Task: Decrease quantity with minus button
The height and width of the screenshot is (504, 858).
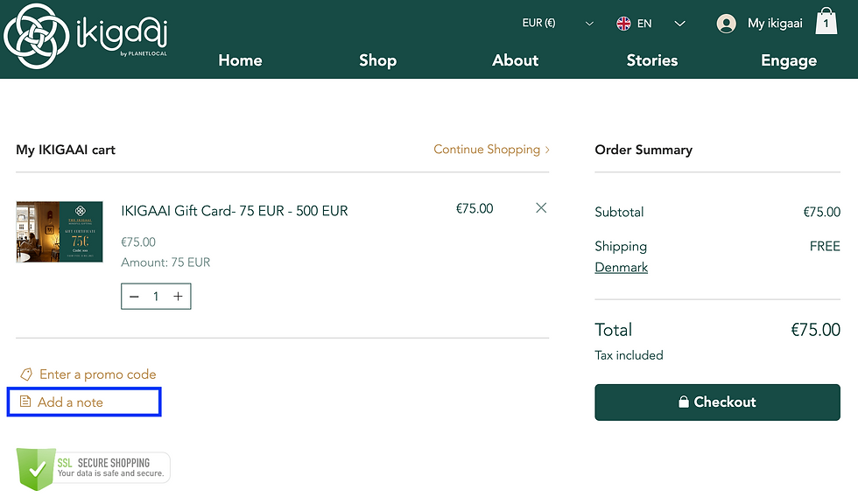Action: tap(134, 297)
